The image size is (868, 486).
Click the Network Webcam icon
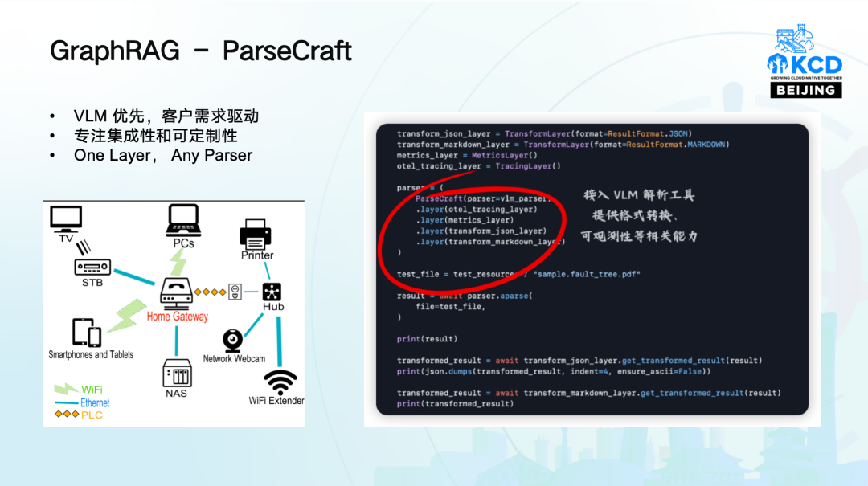(x=232, y=341)
